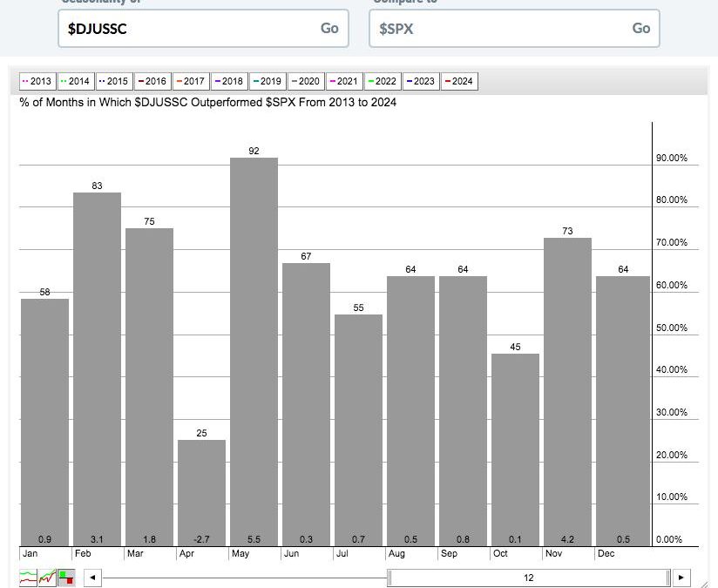The image size is (718, 588).
Task: Toggle the 2020 year series
Action: tap(306, 82)
